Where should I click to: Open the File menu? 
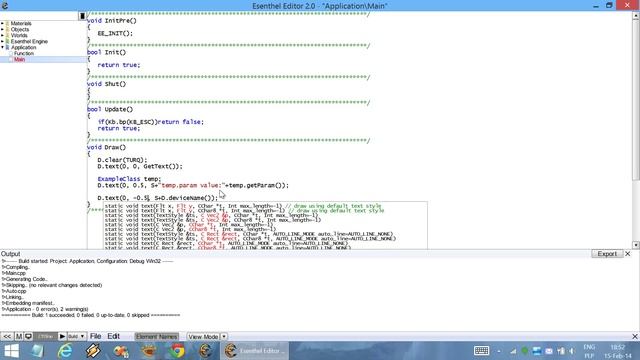click(96, 336)
